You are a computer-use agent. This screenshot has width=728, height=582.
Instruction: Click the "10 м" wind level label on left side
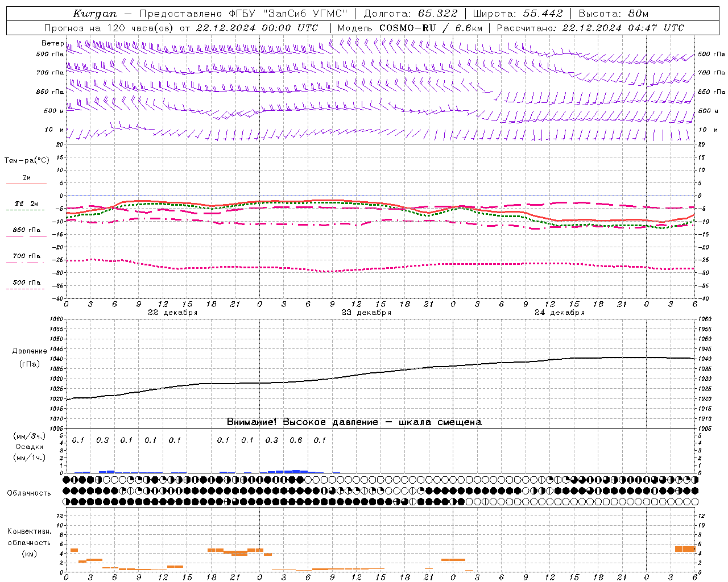coord(55,130)
